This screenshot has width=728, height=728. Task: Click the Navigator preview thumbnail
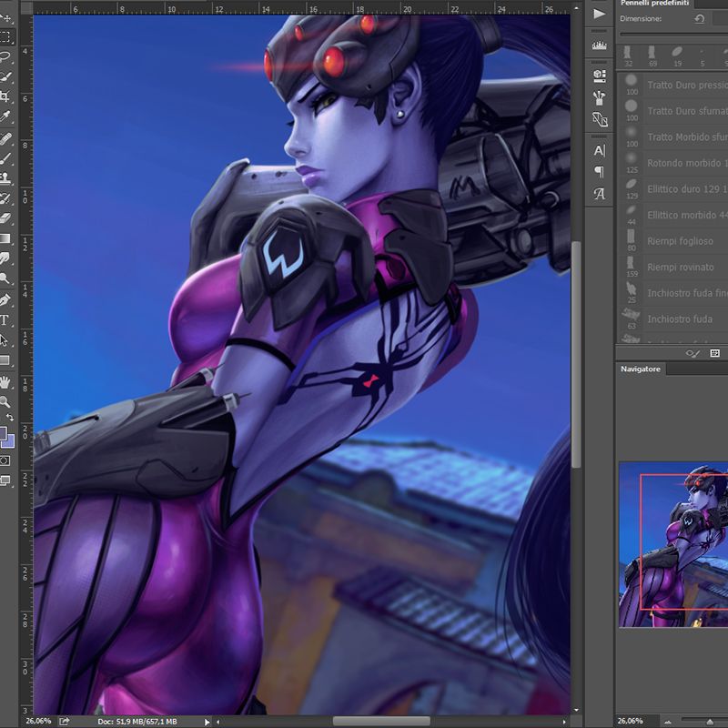[673, 544]
